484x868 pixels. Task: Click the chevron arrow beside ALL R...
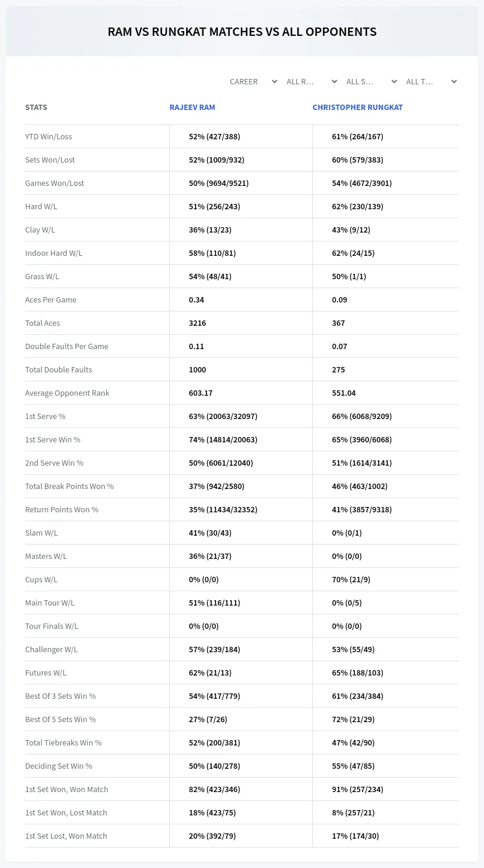(334, 81)
